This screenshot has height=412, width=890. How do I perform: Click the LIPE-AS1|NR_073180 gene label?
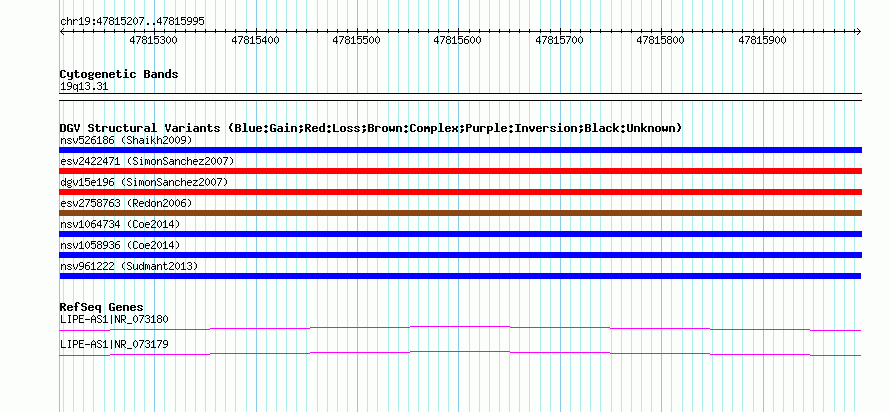click(x=114, y=319)
